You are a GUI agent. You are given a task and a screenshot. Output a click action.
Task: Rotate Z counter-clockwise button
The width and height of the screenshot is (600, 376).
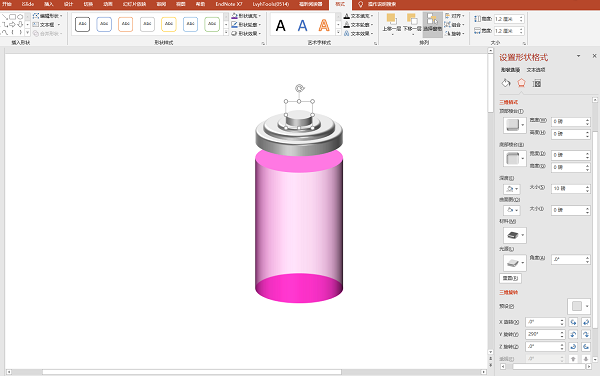586,347
